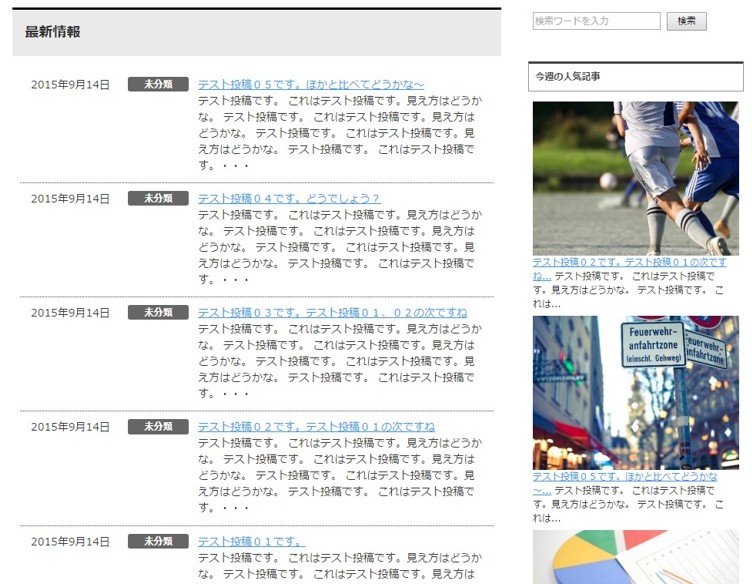Viewport: 752px width, 584px height.
Task: Click the 2015年9月14日 date of テスト投稿０５ post
Action: pyautogui.click(x=70, y=85)
